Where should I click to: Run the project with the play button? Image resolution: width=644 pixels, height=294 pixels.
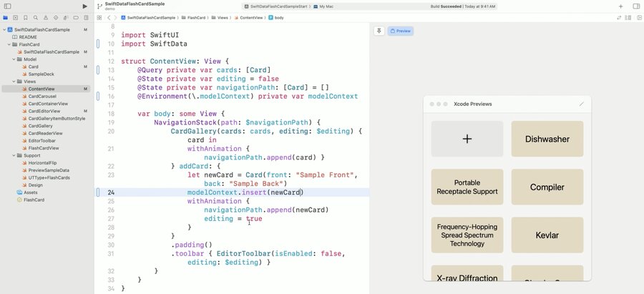pos(84,6)
